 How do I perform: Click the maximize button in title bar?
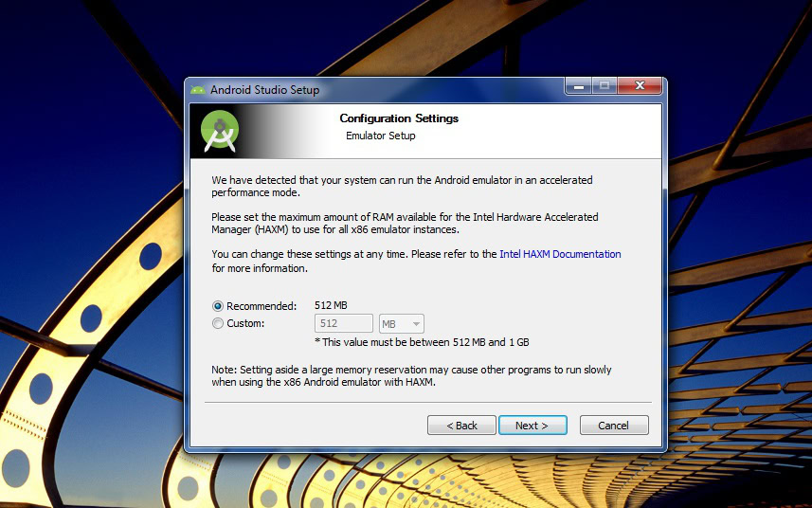[x=604, y=86]
